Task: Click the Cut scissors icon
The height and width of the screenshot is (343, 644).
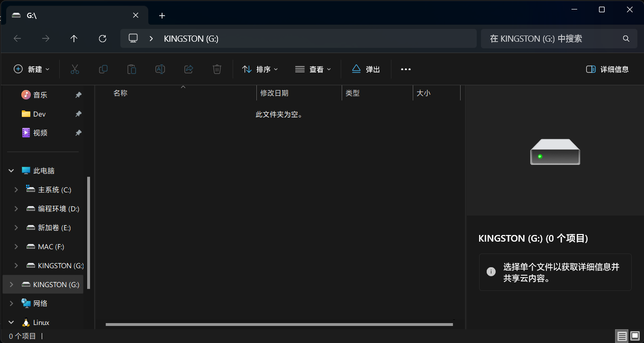Action: pyautogui.click(x=74, y=69)
